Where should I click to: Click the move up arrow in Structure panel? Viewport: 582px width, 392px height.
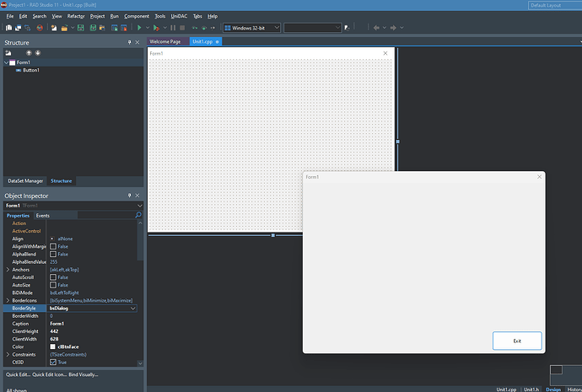pyautogui.click(x=29, y=53)
